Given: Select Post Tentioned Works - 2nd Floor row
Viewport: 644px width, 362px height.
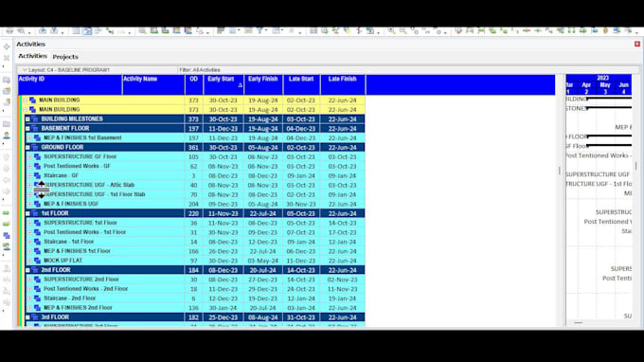Looking at the screenshot, I should point(195,289).
